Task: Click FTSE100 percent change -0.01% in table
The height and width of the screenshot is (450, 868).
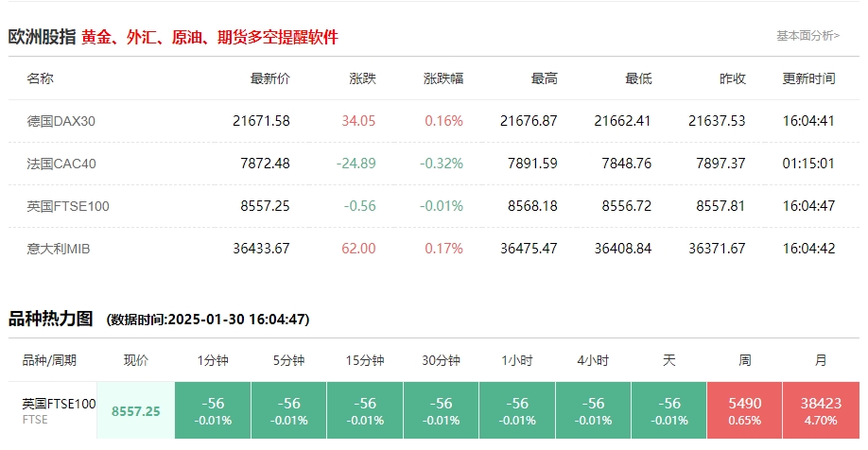Action: point(442,206)
